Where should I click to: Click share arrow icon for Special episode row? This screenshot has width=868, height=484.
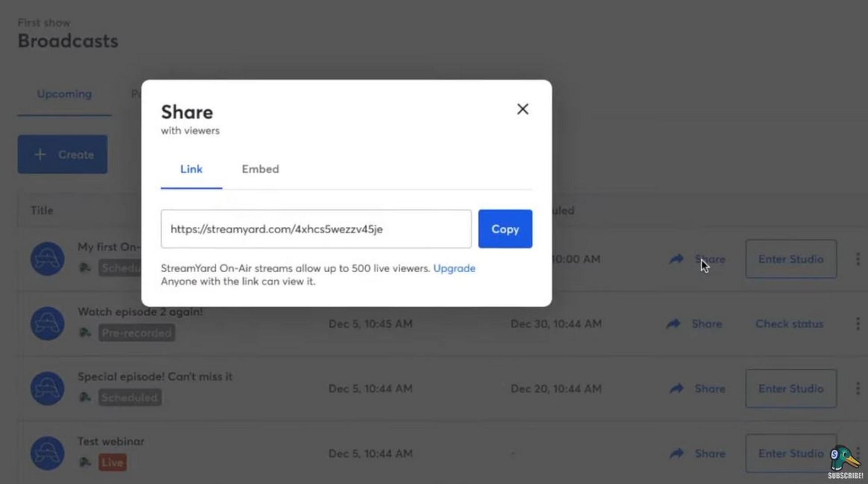pyautogui.click(x=676, y=389)
